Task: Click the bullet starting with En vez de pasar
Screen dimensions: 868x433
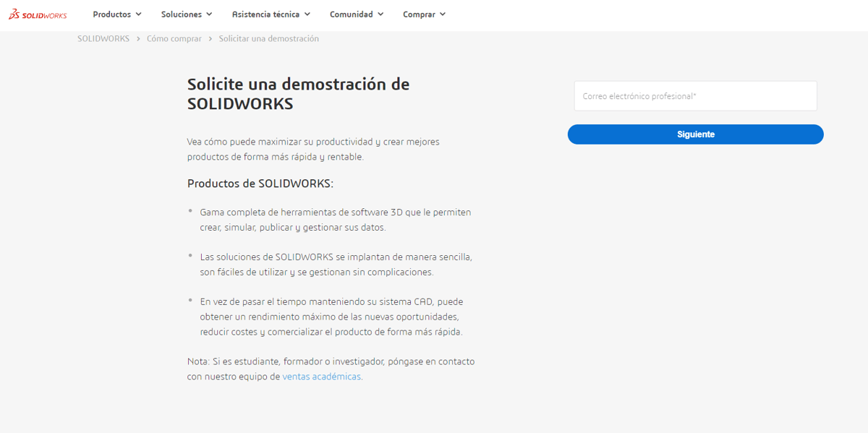Action: pyautogui.click(x=331, y=317)
